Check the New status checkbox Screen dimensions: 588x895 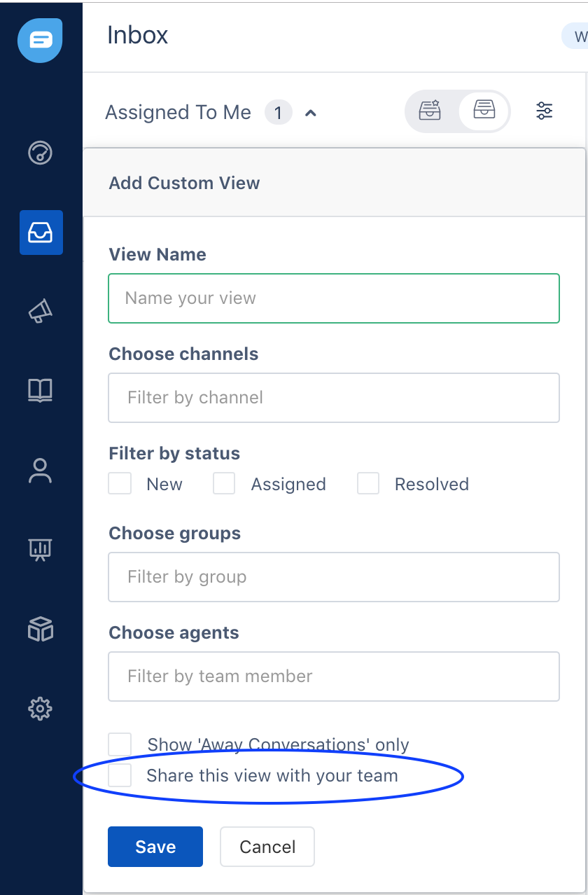click(120, 483)
